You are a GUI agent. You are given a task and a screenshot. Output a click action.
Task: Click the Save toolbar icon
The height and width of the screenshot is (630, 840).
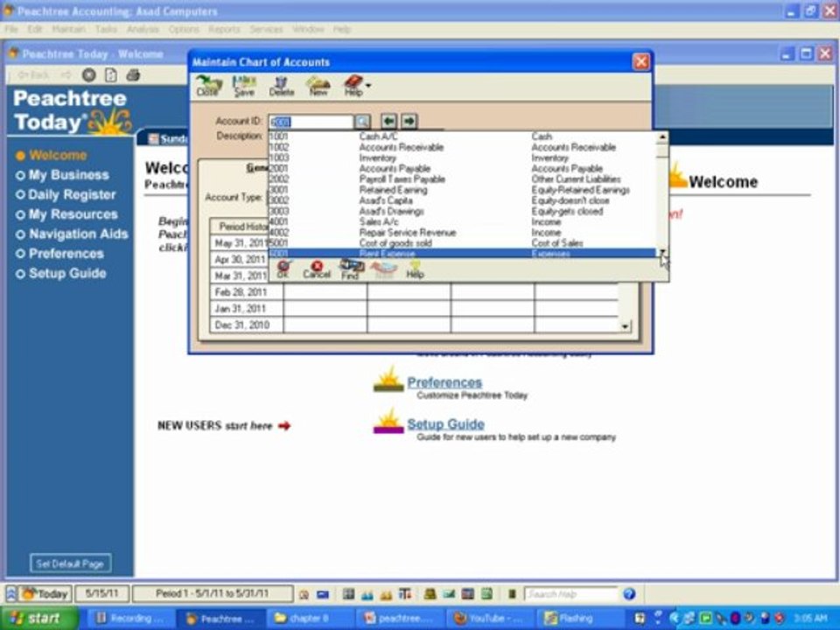click(244, 86)
